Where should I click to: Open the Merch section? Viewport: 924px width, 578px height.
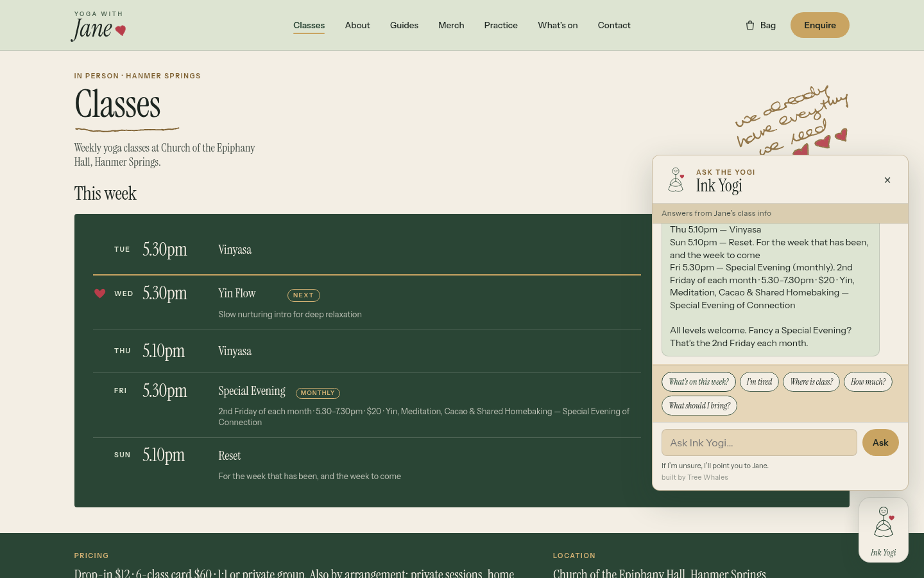tap(451, 25)
